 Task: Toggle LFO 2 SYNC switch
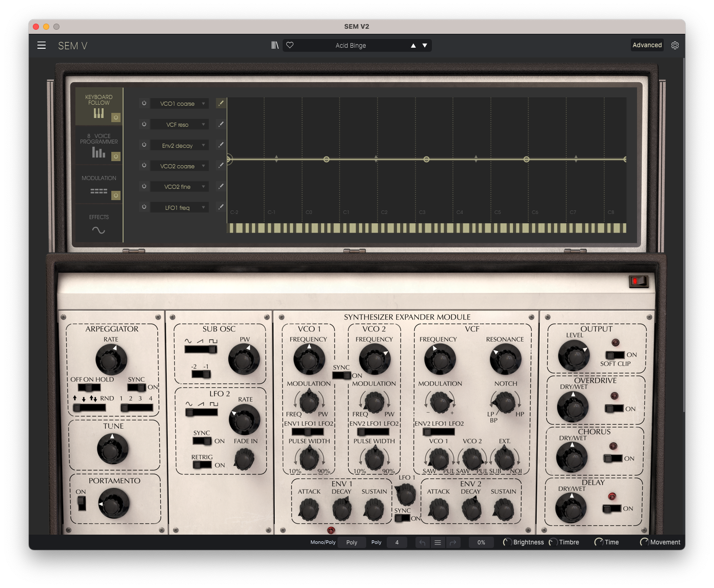[202, 441]
